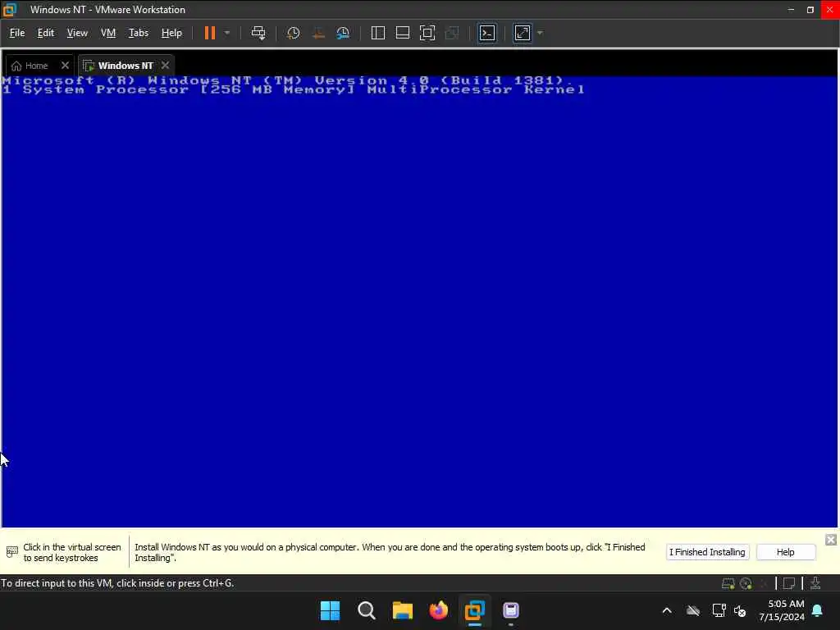Open Snapshot Manager wrench clock icon
This screenshot has width=840, height=630.
pyautogui.click(x=343, y=33)
